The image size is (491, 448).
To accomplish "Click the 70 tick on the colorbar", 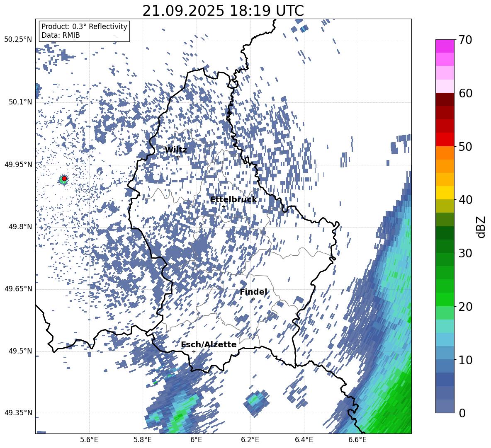I will pos(465,40).
